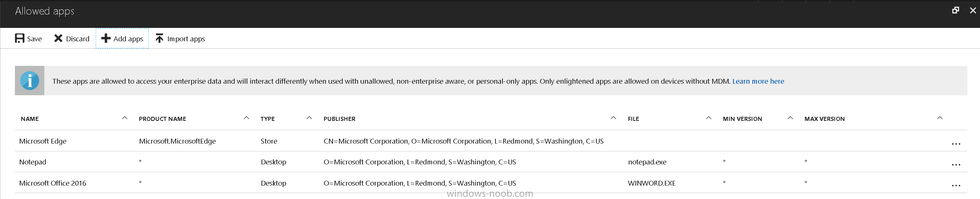Sort by the PRODUCT NAME column arrow

tap(246, 118)
